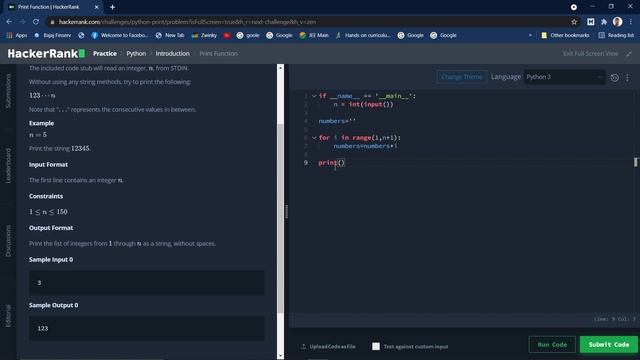Screen dimensions: 640x360
Task: Click the Python breadcrumb
Action: pos(136,53)
